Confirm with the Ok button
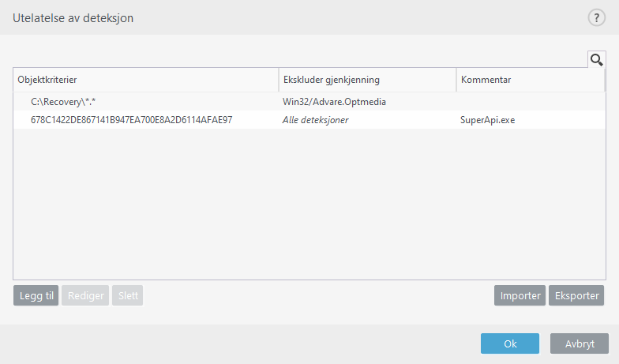This screenshot has height=364, width=619. (x=510, y=343)
